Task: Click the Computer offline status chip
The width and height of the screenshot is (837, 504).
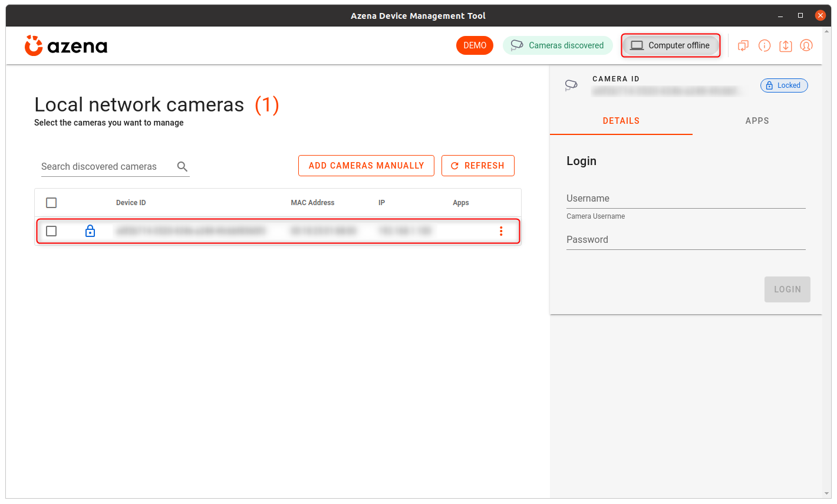Action: pos(671,45)
